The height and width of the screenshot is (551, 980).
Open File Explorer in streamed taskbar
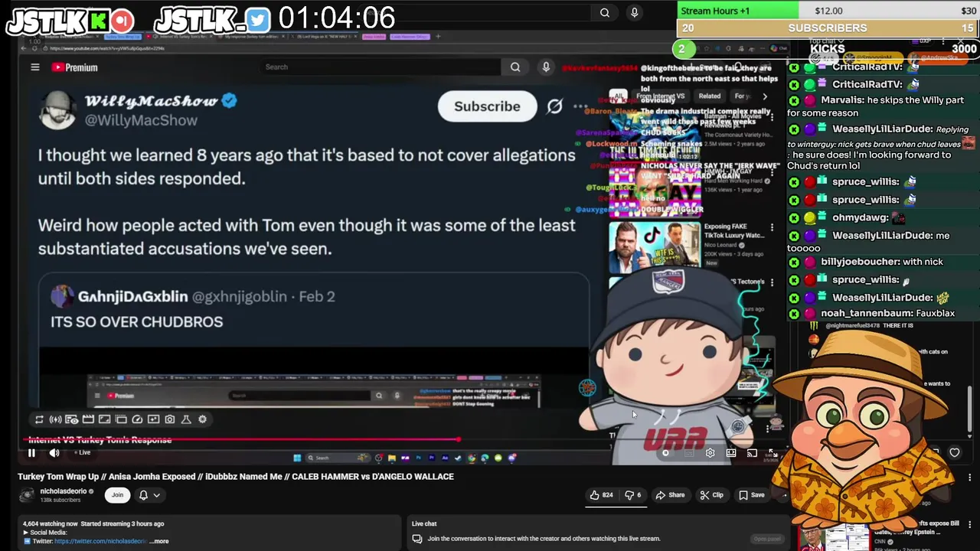pyautogui.click(x=392, y=458)
